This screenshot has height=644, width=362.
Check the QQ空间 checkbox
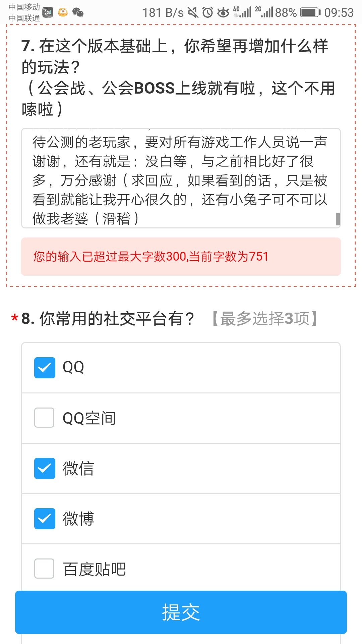pos(44,418)
